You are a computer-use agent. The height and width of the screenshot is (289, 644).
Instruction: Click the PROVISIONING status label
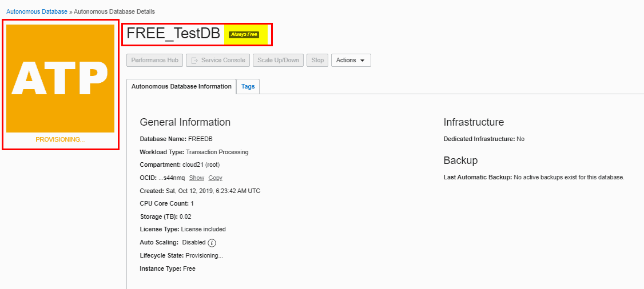pos(60,139)
